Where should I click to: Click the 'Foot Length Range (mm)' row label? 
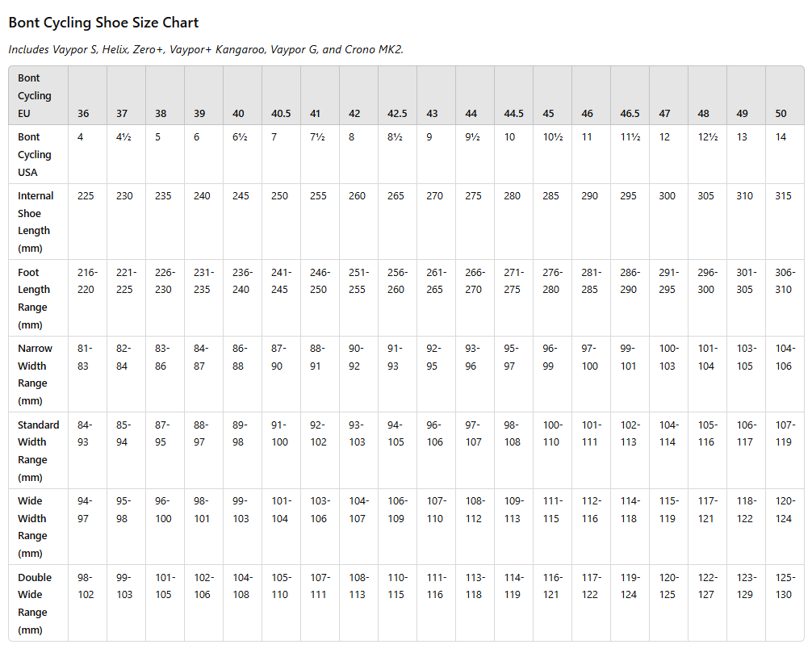pos(34,299)
